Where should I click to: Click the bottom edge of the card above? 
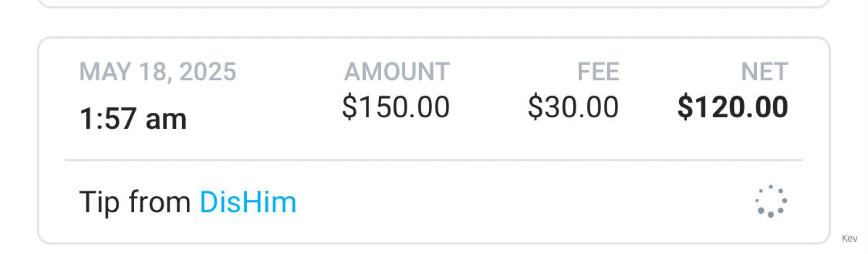tap(434, 6)
